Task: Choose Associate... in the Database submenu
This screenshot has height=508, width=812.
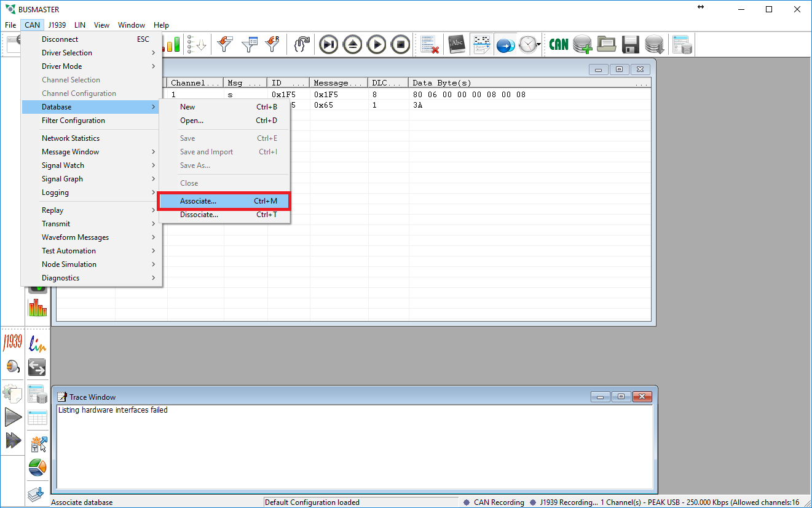Action: point(224,201)
